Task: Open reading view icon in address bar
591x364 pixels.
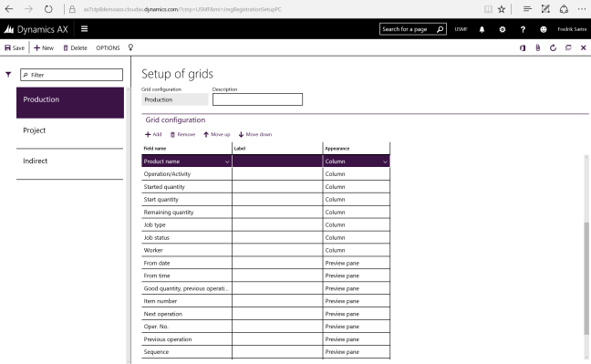Action: (x=488, y=9)
